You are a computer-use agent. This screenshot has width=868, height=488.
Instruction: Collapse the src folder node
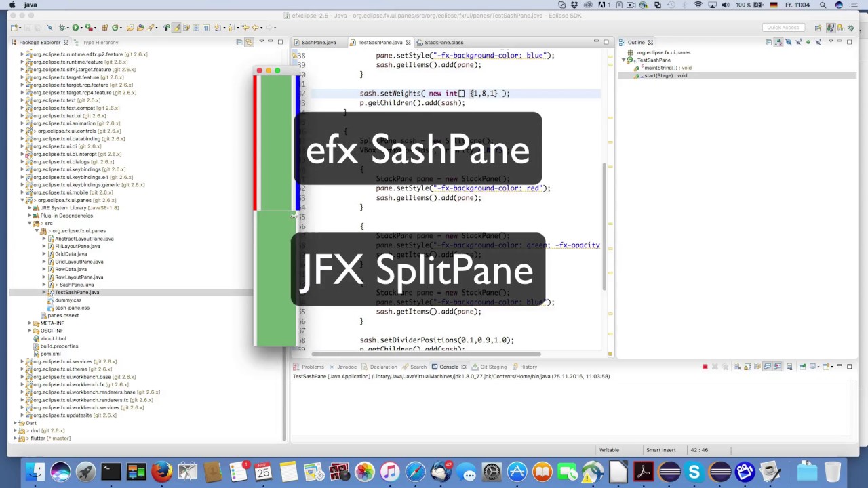[x=30, y=223]
